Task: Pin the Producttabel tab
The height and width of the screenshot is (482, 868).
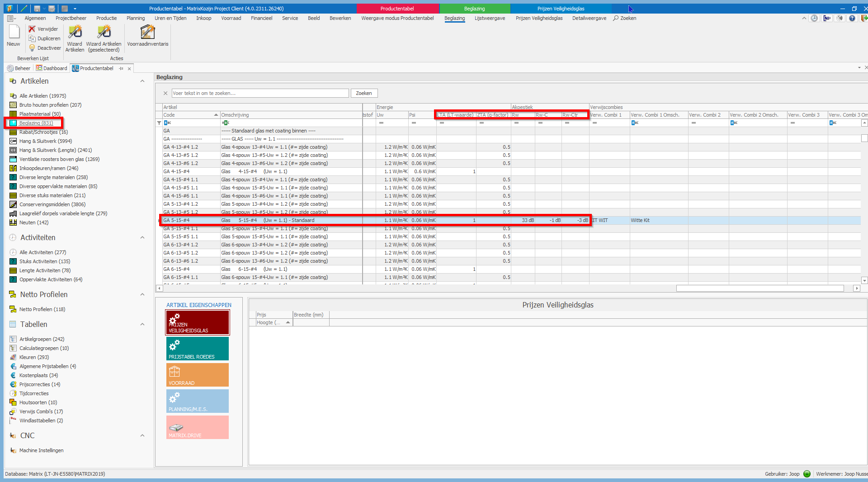Action: pos(121,69)
